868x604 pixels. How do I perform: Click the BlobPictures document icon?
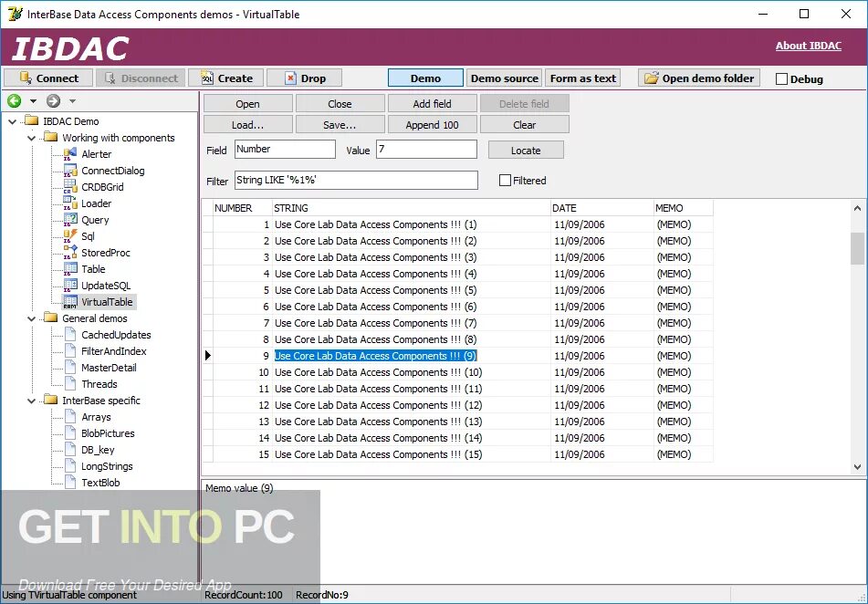pos(70,433)
